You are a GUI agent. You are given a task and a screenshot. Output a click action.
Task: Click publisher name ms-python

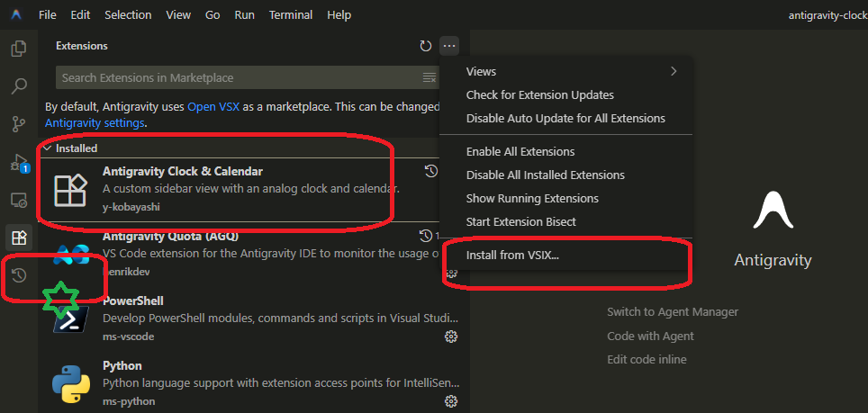(129, 401)
